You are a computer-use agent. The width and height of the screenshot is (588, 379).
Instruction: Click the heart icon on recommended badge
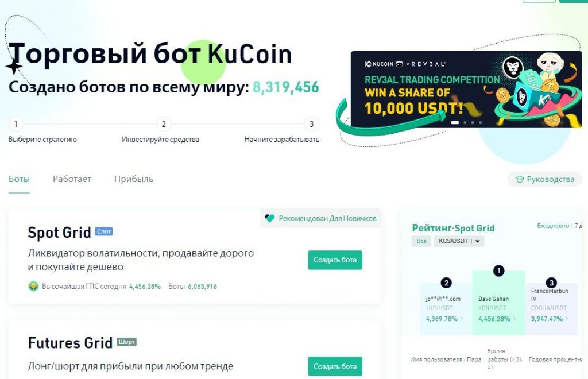tap(270, 218)
